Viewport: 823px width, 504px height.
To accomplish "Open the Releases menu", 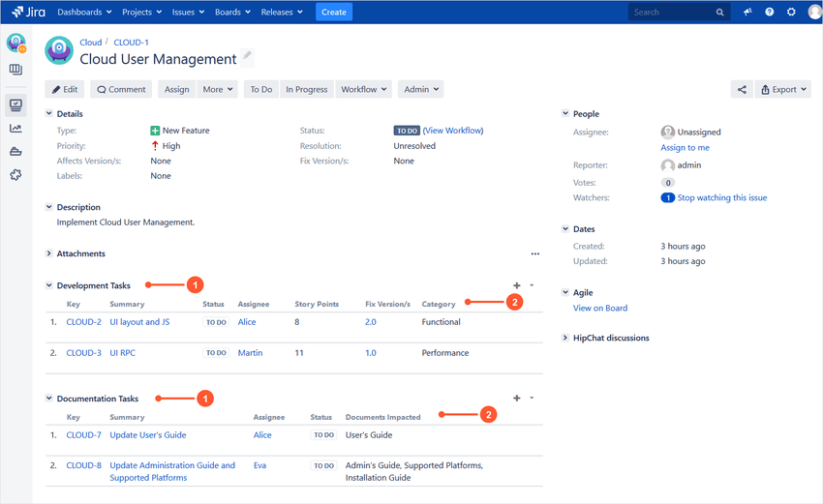I will click(x=282, y=12).
